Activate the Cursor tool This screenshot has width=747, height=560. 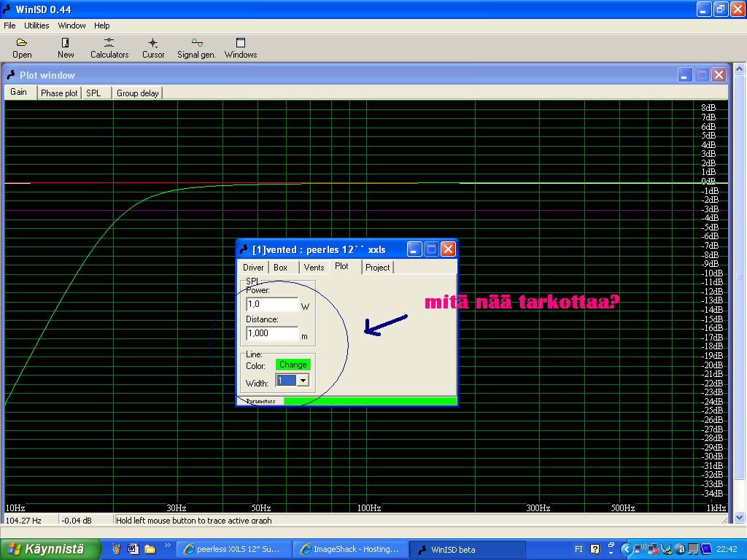(153, 48)
